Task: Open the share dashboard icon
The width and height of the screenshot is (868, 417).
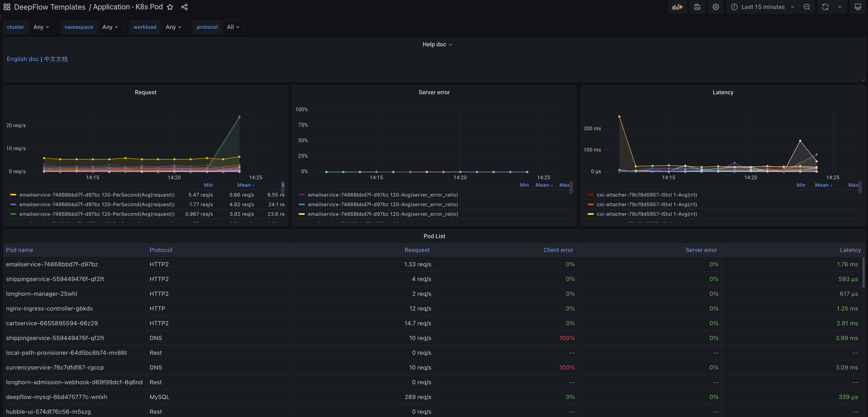Action: (184, 7)
